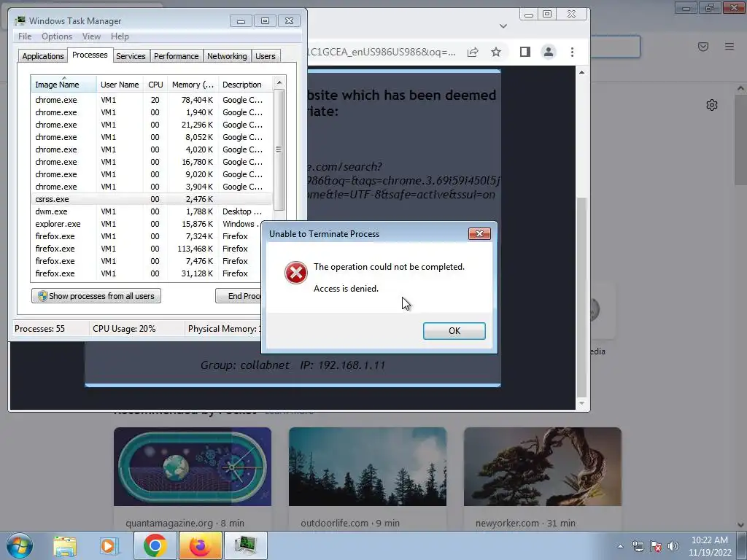This screenshot has width=747, height=560.
Task: Select the dwm.exe process row
Action: pos(152,211)
